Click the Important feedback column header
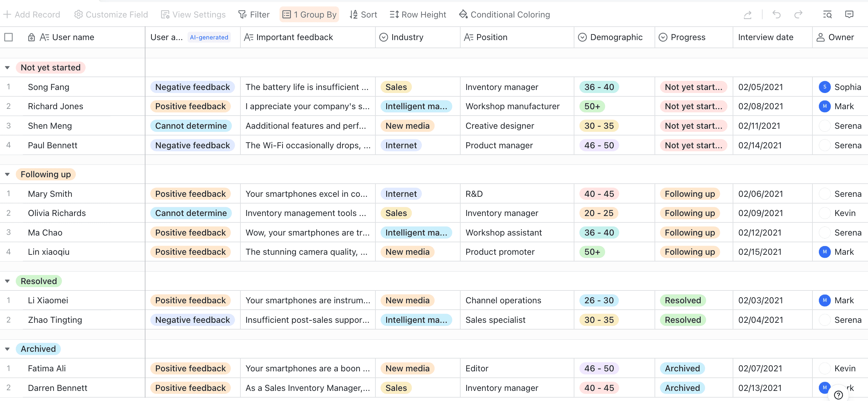Image resolution: width=868 pixels, height=401 pixels. 294,37
